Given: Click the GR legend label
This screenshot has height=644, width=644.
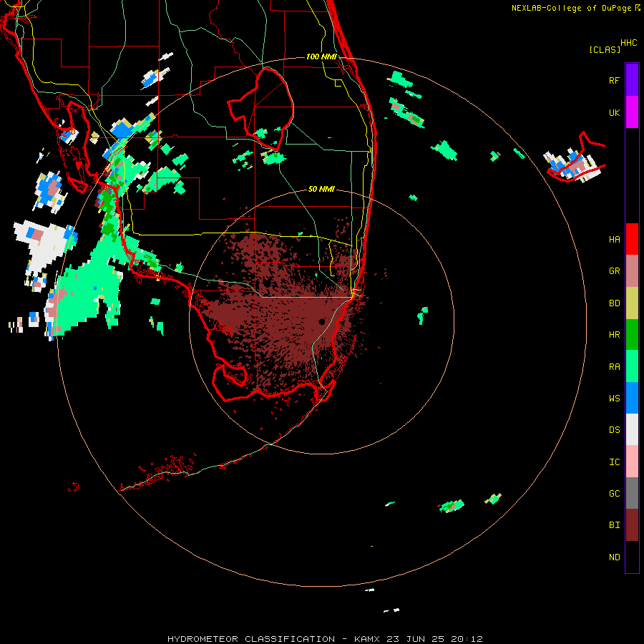Looking at the screenshot, I should [614, 271].
